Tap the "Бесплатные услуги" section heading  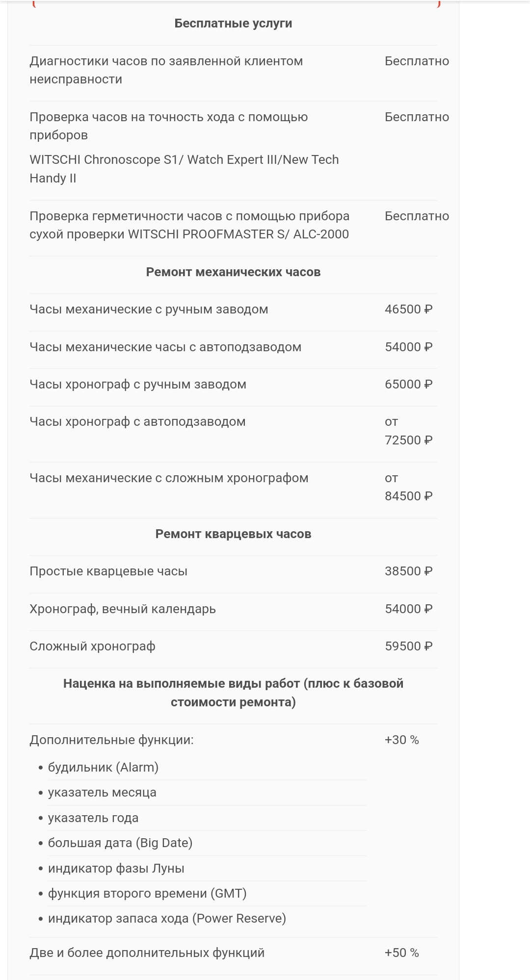pos(233,24)
